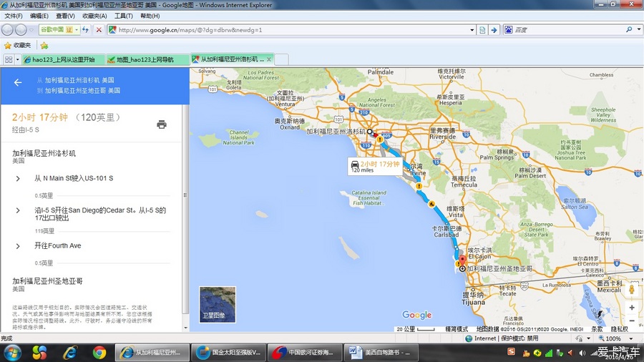Expand the I-5 S toward San Diego step
This screenshot has width=644, height=362.
[18, 210]
